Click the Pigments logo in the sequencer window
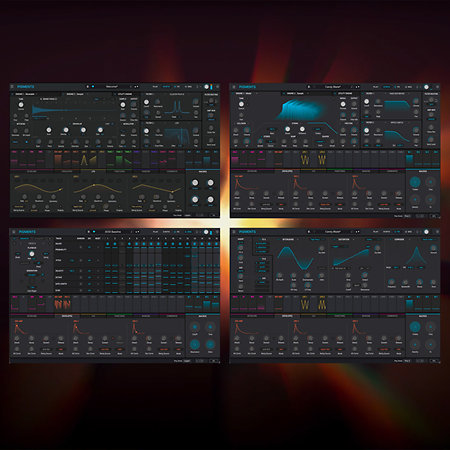450x450 pixels. 27,232
